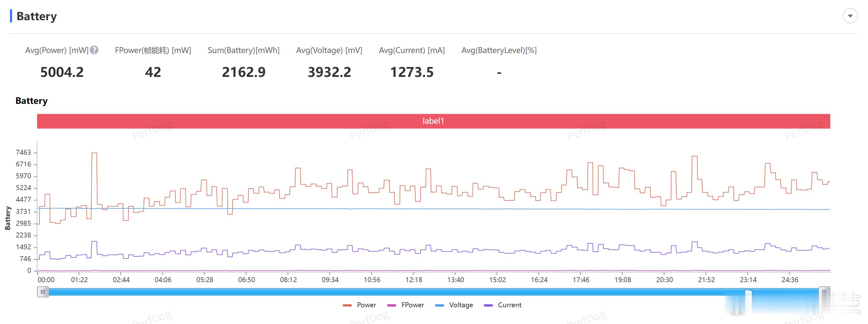Click the red Power legend swatch
868x324 pixels.
(347, 305)
